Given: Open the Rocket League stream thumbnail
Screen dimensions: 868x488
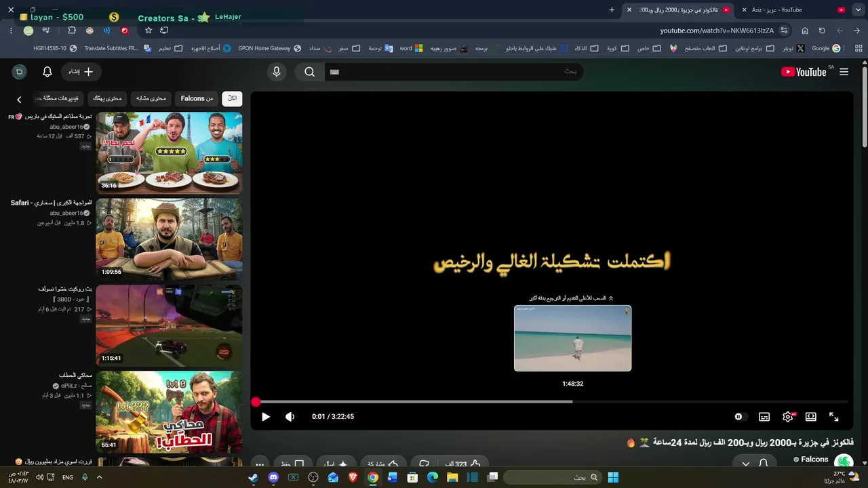Looking at the screenshot, I should click(x=169, y=325).
